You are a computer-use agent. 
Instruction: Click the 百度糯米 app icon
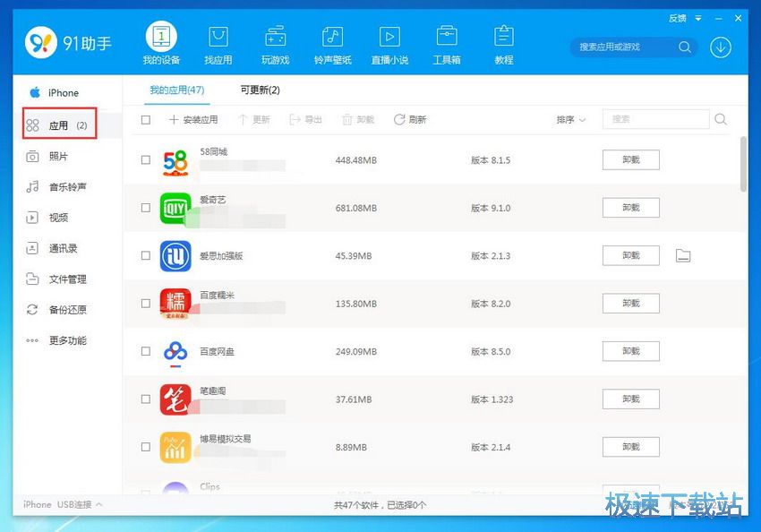pos(175,304)
